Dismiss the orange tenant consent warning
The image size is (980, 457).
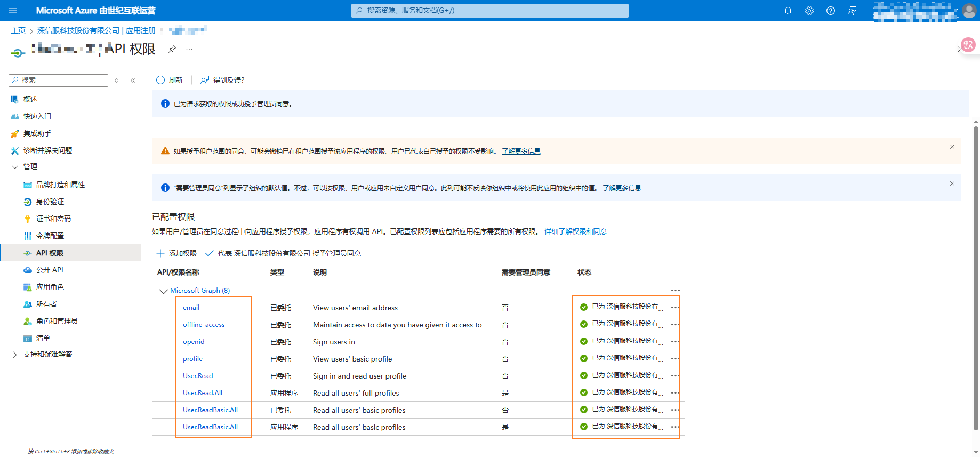(952, 147)
